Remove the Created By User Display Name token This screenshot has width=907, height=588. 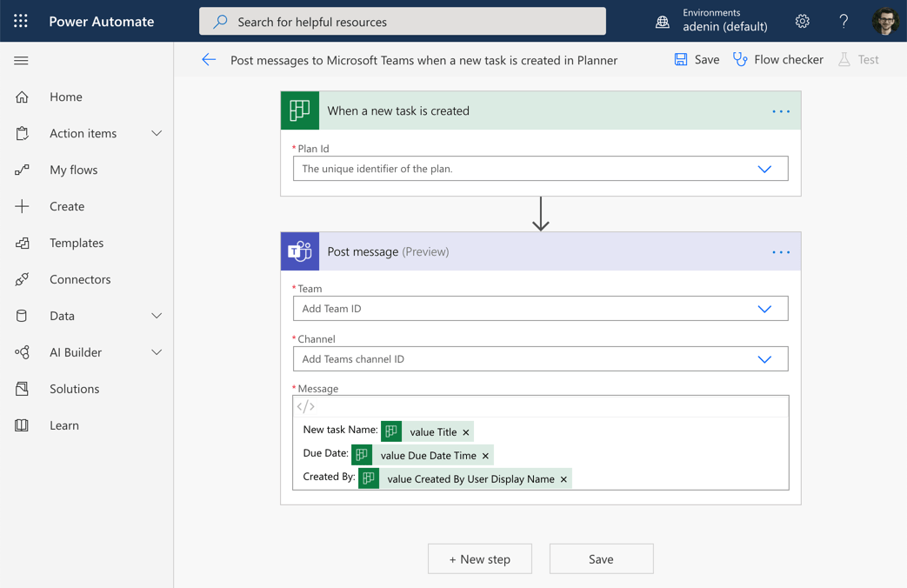click(564, 479)
